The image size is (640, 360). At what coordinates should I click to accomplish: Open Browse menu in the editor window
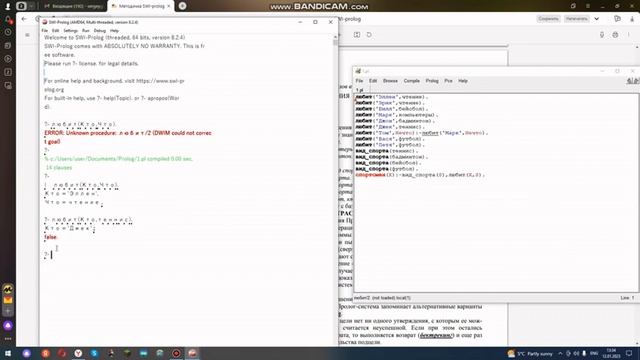(x=390, y=81)
